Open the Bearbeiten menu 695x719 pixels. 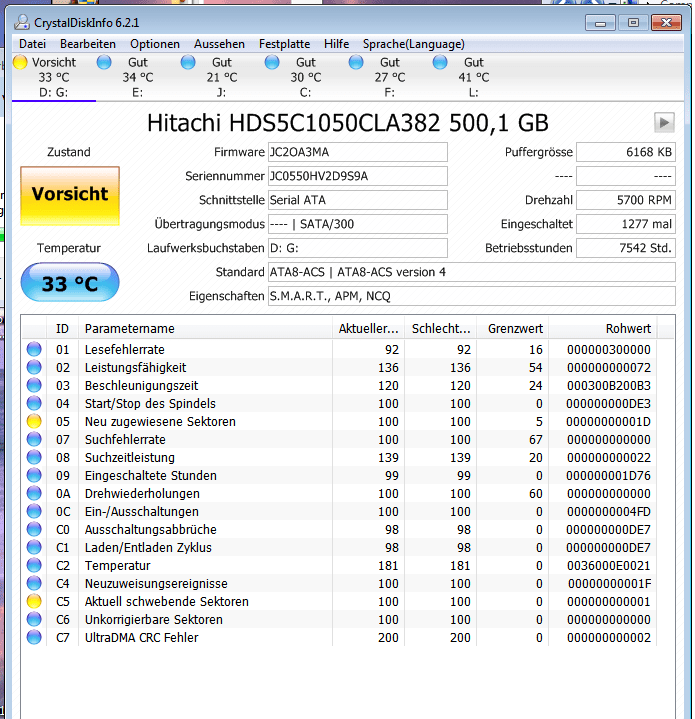[x=88, y=44]
